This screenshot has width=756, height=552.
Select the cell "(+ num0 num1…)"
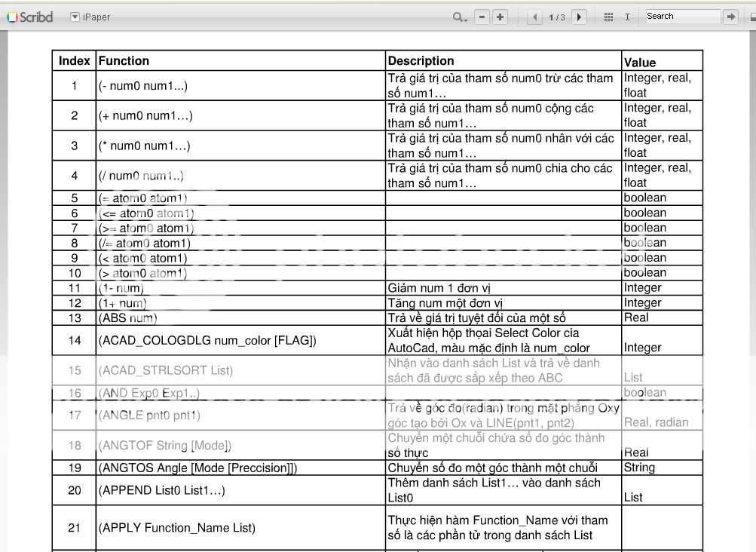(240, 116)
